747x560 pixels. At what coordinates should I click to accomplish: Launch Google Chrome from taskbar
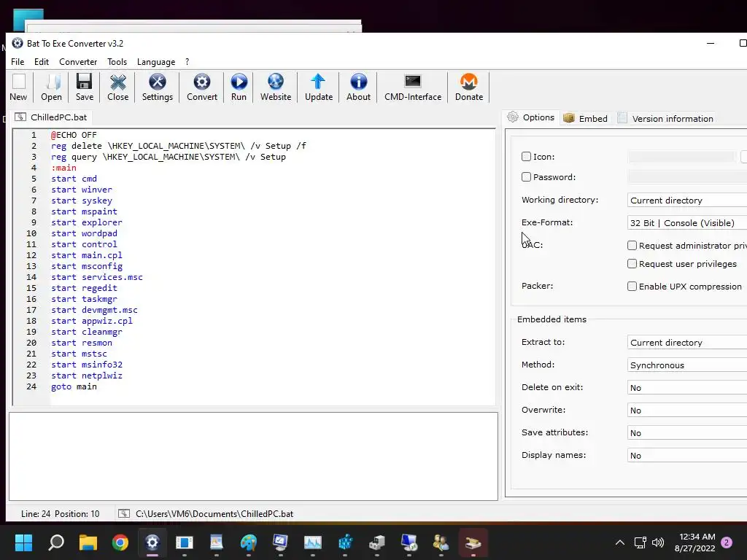(120, 542)
